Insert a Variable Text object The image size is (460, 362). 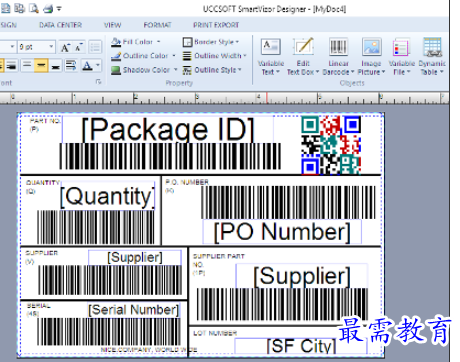(271, 56)
